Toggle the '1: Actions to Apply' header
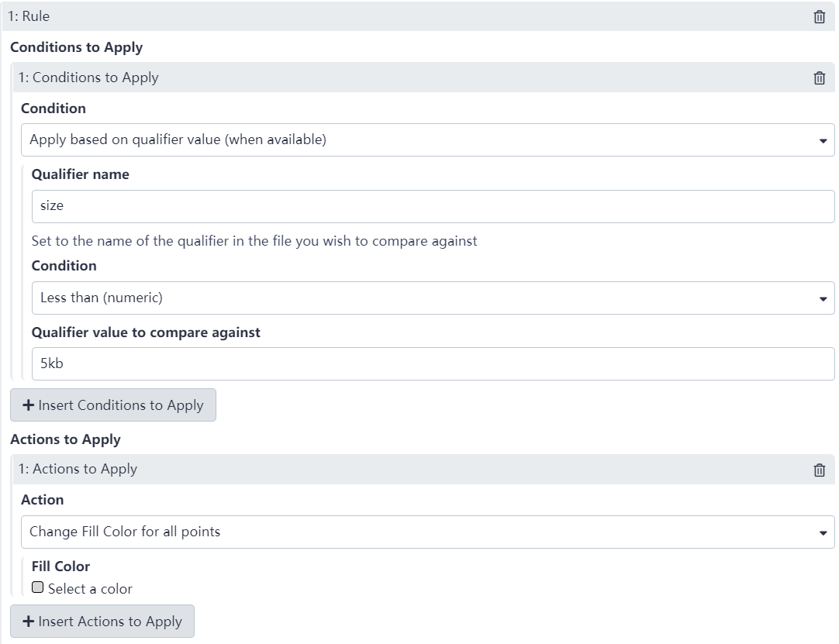839x644 pixels. coord(388,470)
